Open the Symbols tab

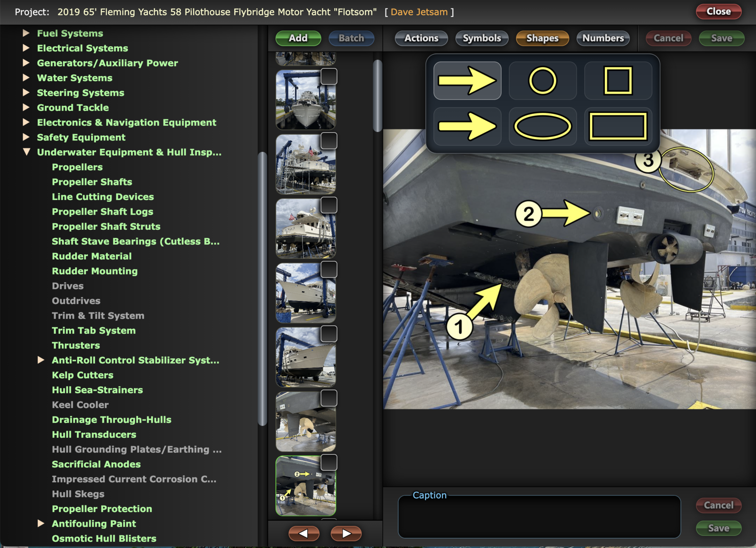pyautogui.click(x=481, y=38)
